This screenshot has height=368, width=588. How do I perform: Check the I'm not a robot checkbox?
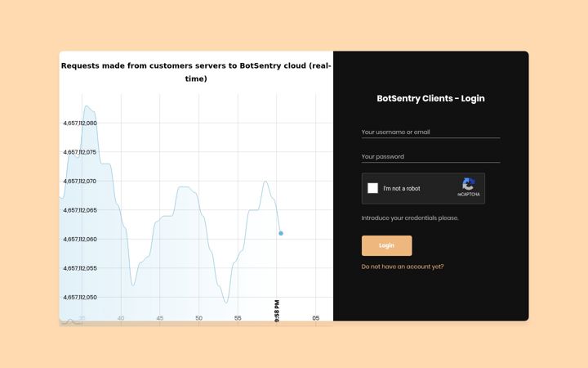pyautogui.click(x=372, y=188)
